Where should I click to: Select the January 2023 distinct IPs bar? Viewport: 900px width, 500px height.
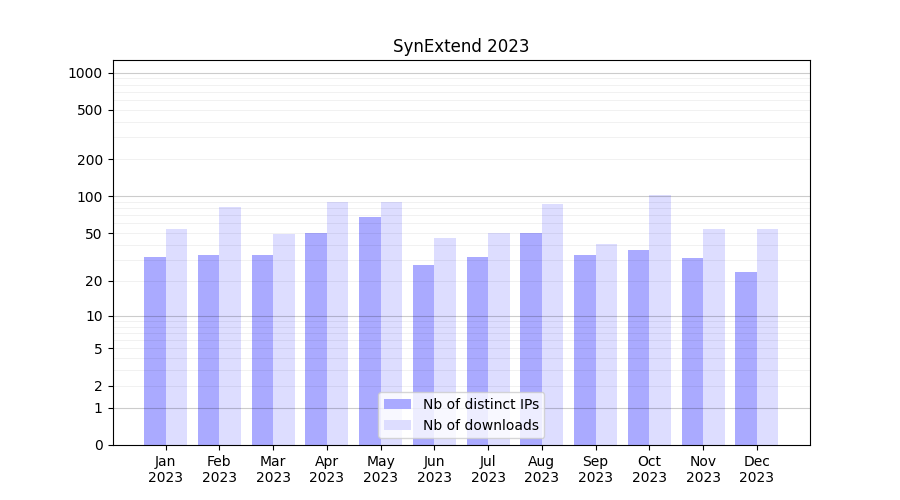coord(155,350)
